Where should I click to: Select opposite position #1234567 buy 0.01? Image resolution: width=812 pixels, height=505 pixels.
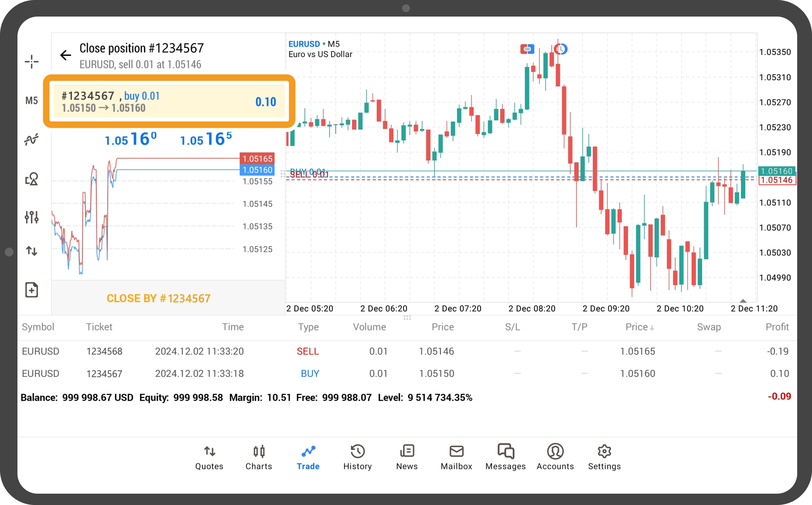click(x=169, y=102)
